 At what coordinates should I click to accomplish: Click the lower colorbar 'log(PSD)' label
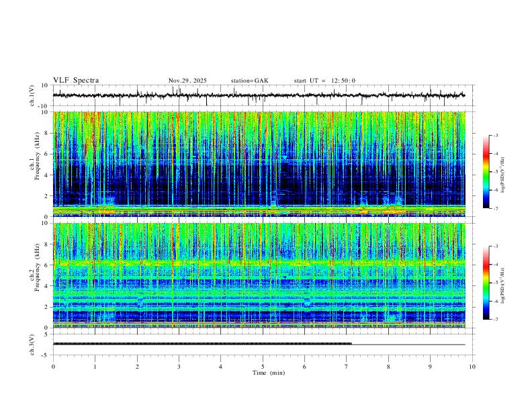coord(502,285)
